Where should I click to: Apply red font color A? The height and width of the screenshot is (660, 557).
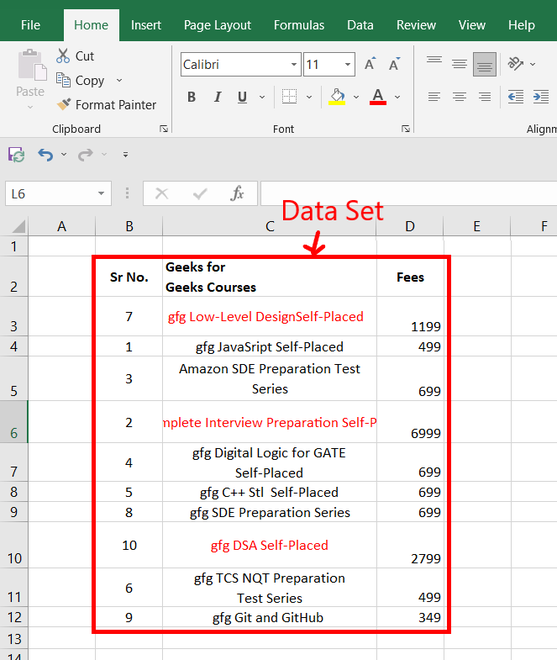coord(378,97)
